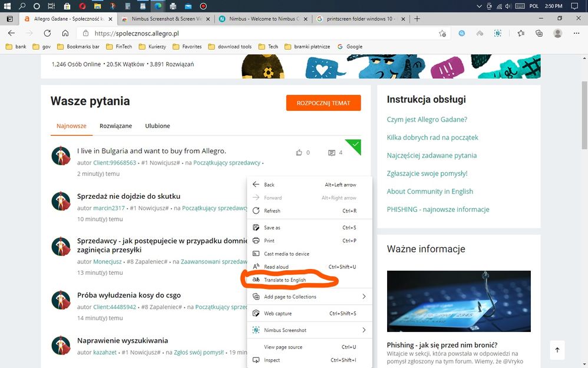Open the FinTech bookmarks folder
This screenshot has width=588, height=368.
pyautogui.click(x=119, y=47)
